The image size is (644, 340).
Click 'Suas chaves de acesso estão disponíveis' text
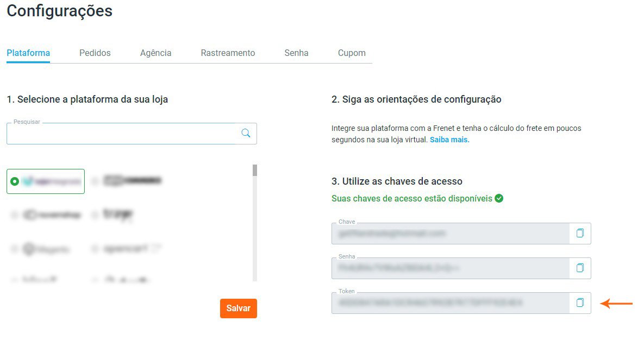point(411,199)
